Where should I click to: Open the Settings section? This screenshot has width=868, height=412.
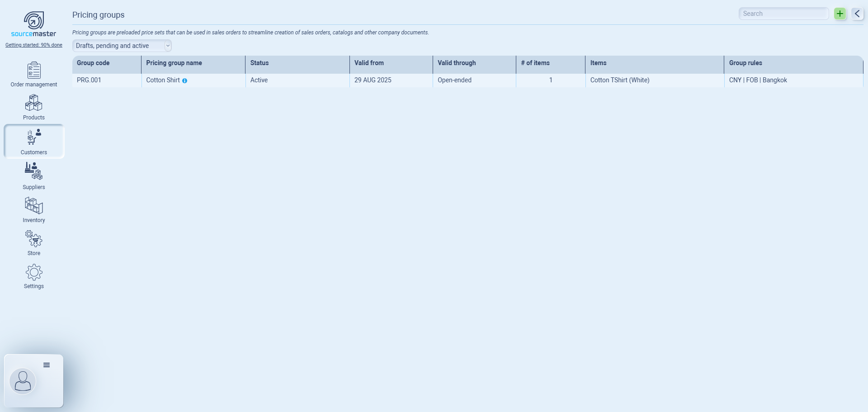pos(34,276)
